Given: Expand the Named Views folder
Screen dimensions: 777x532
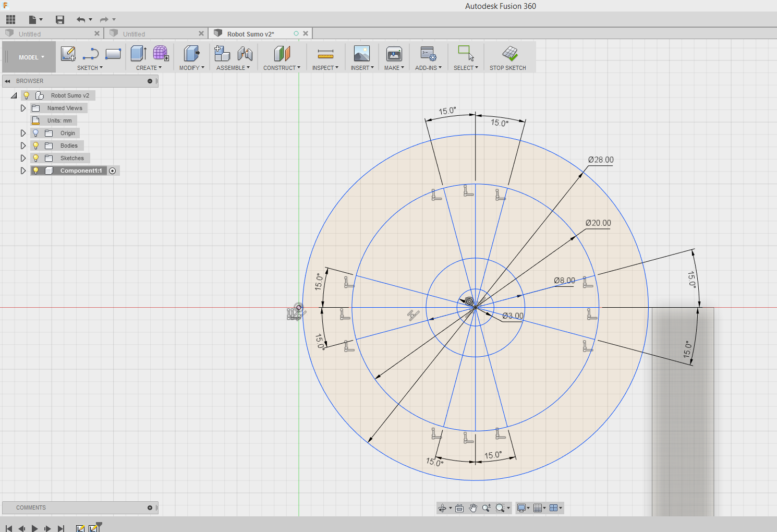Looking at the screenshot, I should (23, 108).
